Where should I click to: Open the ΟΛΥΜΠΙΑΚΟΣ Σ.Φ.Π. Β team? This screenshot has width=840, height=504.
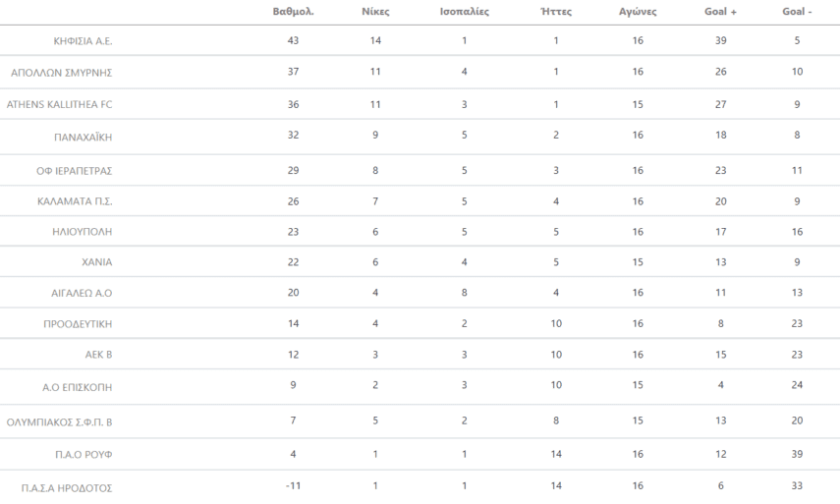click(x=60, y=422)
